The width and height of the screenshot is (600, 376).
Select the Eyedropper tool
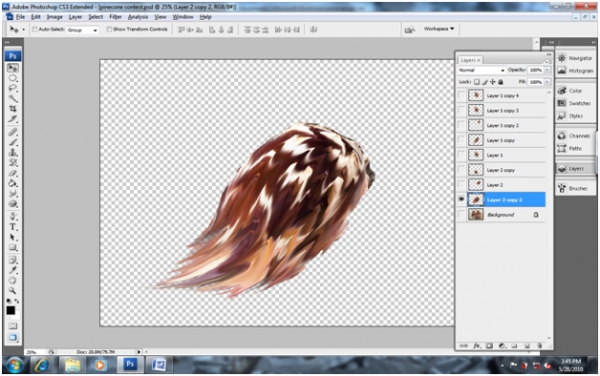coord(13,270)
